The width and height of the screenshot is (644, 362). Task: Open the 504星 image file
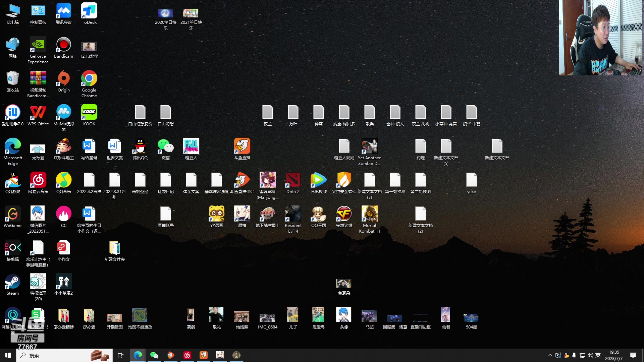[x=472, y=321]
